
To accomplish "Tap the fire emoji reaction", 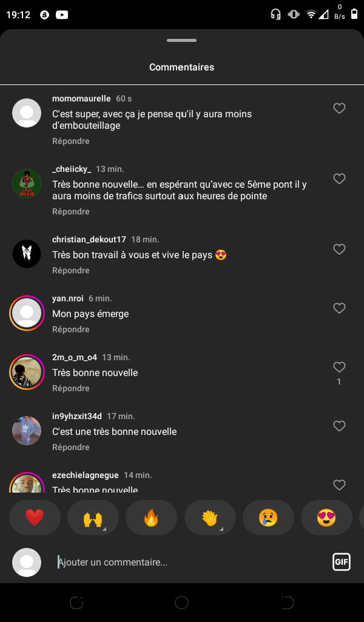I will coord(151,518).
